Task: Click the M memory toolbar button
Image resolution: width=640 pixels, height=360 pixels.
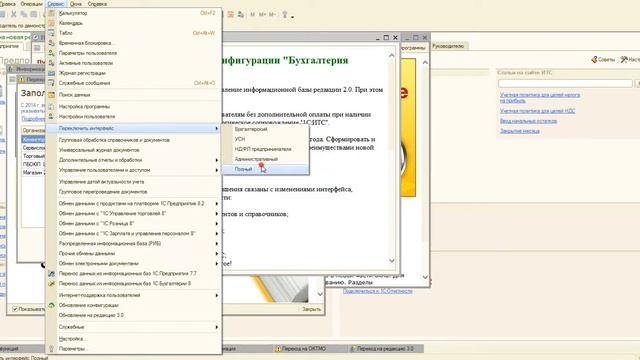Action: click(x=252, y=14)
